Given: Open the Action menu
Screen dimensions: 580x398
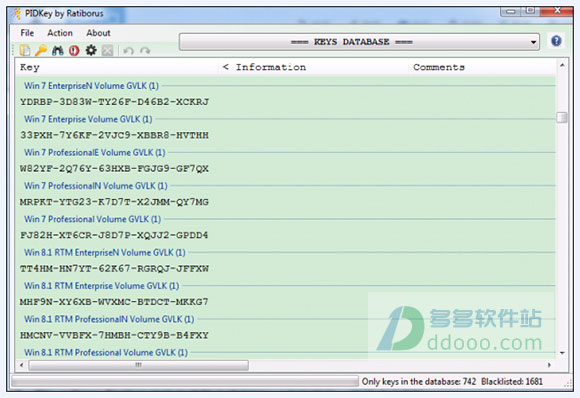Looking at the screenshot, I should pos(60,33).
